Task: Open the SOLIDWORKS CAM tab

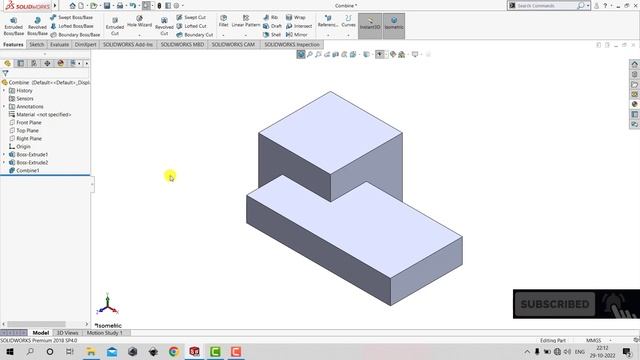Action: (x=233, y=44)
